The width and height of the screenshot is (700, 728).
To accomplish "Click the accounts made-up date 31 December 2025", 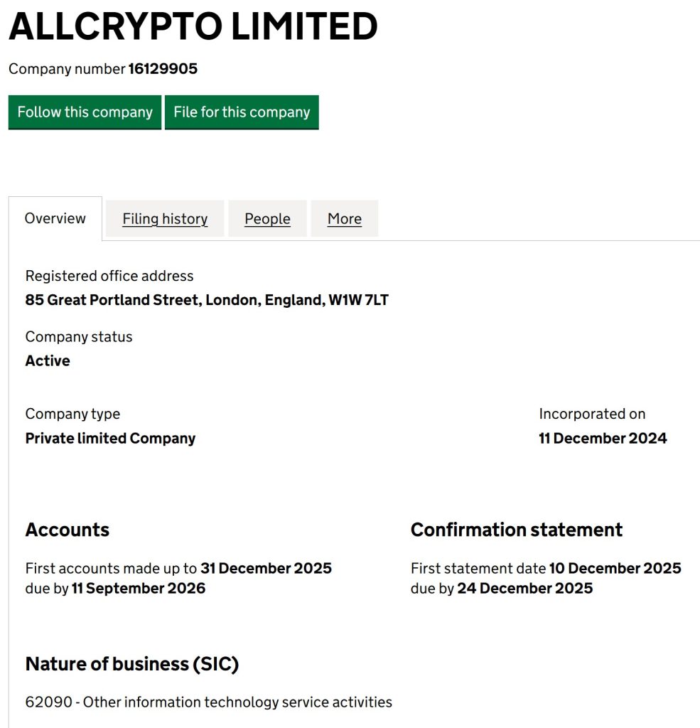I will point(266,568).
